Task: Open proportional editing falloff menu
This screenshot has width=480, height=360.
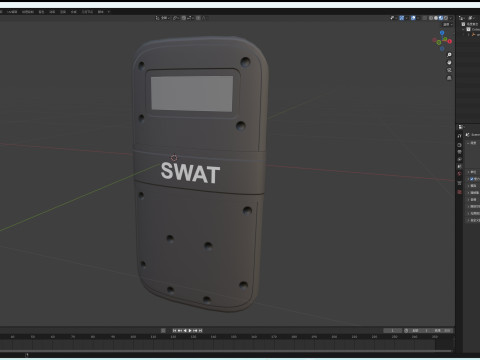Action: [x=203, y=18]
